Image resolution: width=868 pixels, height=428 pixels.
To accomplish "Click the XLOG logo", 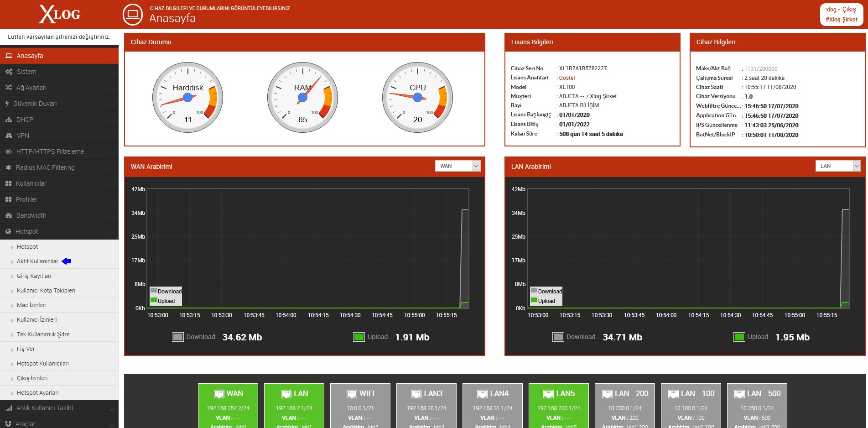I will tap(60, 14).
